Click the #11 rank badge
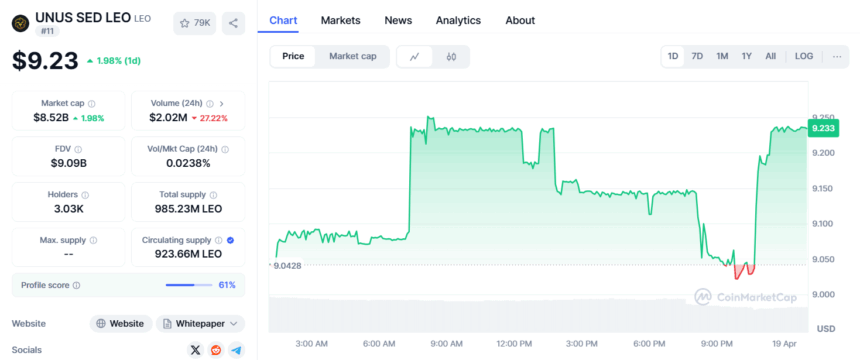This screenshot has width=860, height=360. 47,31
